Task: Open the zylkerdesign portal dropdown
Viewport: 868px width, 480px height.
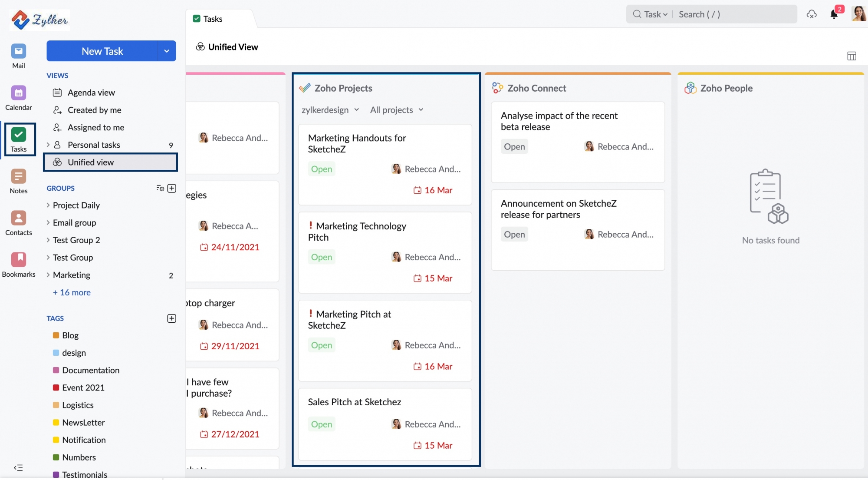Action: pos(330,110)
